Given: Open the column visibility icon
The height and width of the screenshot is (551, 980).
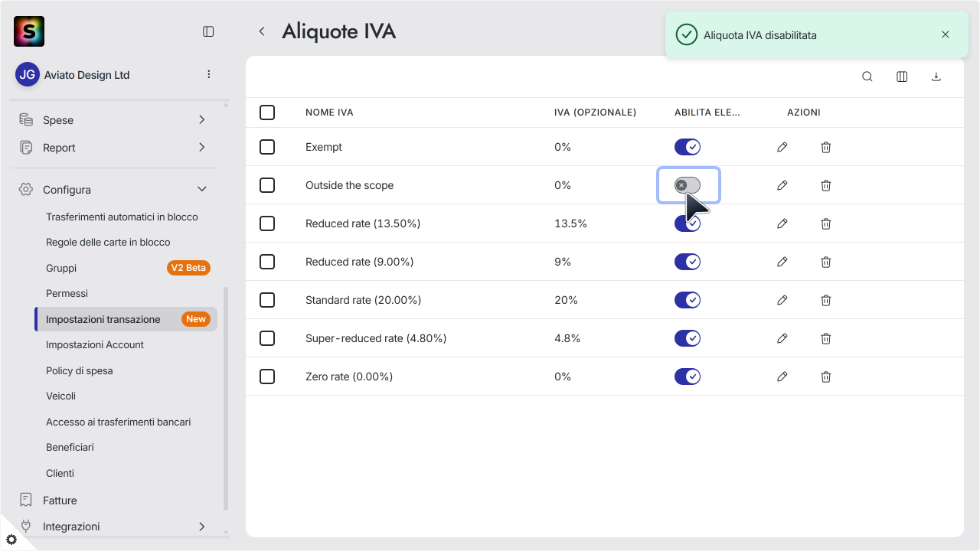Looking at the screenshot, I should (x=902, y=77).
